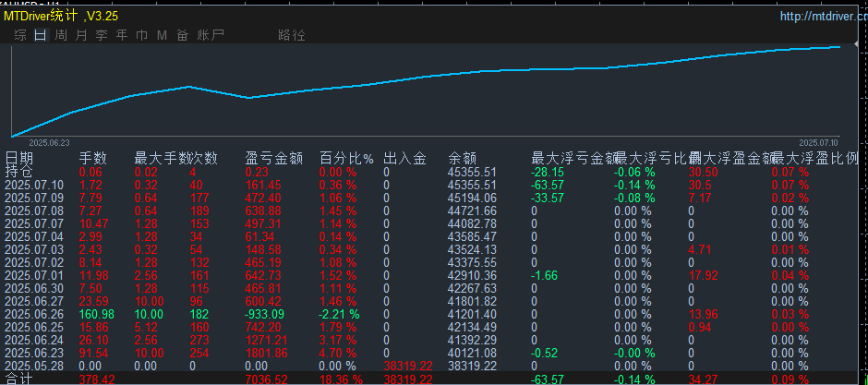868x385 pixels.
Task: Select the 2025.07.04 date row
Action: tap(34, 236)
